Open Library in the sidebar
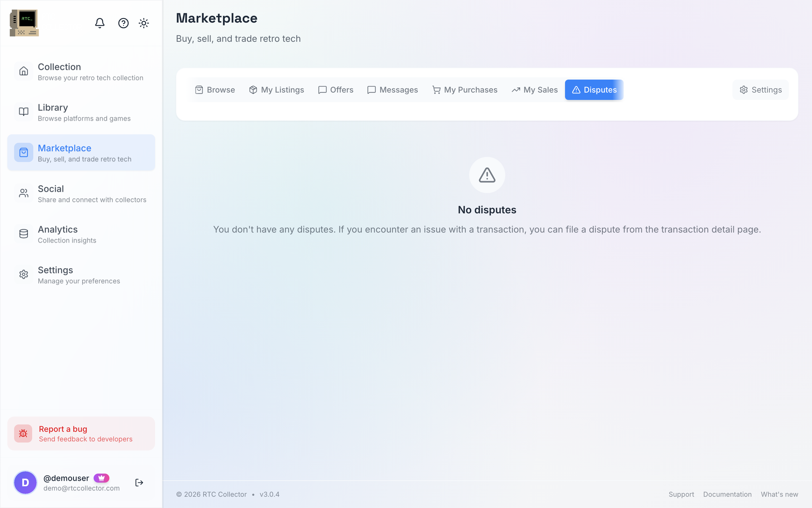 click(x=81, y=112)
